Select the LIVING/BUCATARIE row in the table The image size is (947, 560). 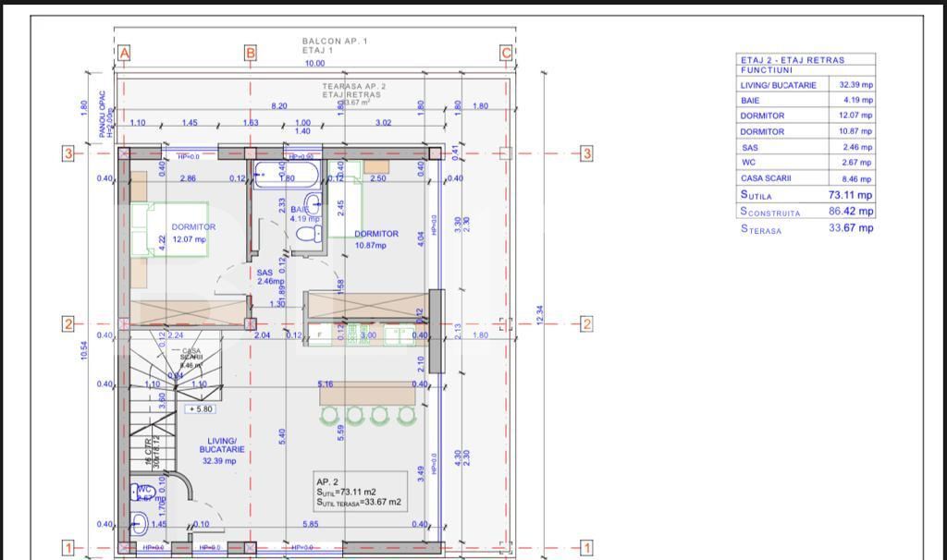806,85
